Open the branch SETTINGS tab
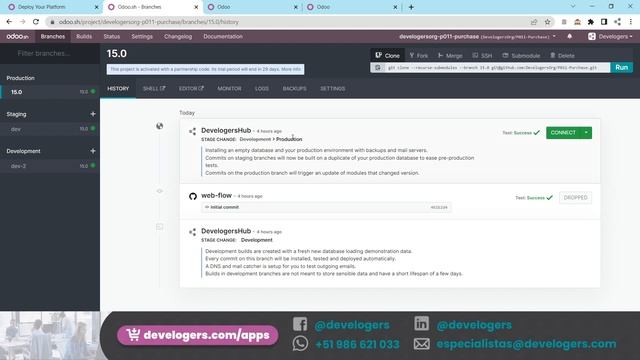This screenshot has height=360, width=640. click(x=332, y=89)
